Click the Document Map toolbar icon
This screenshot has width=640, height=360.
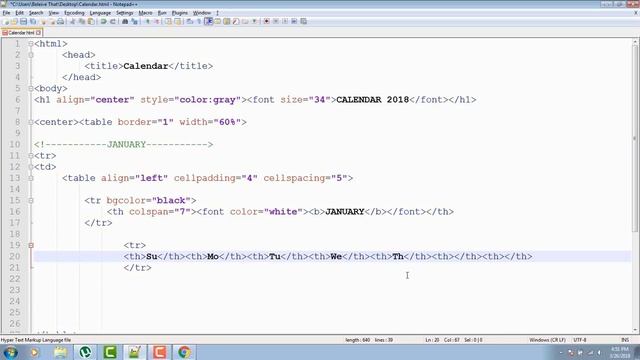(227, 21)
